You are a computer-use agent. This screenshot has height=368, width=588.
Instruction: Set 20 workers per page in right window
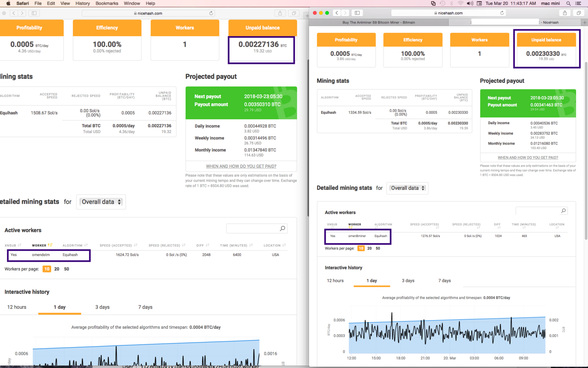(369, 248)
